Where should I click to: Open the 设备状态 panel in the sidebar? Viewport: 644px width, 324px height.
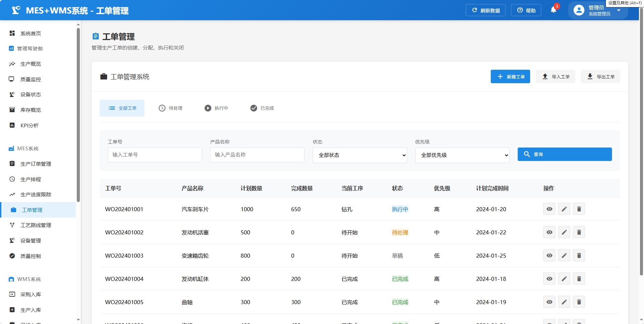30,95
